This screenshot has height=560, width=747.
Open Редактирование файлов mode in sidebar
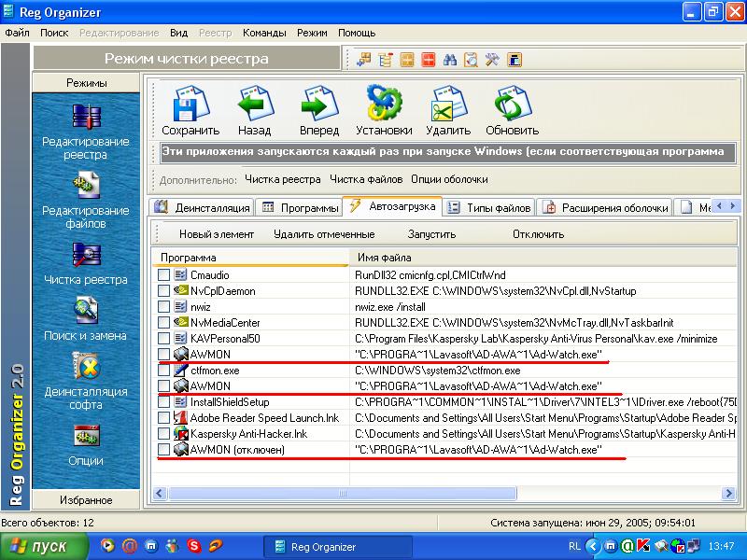(x=86, y=202)
